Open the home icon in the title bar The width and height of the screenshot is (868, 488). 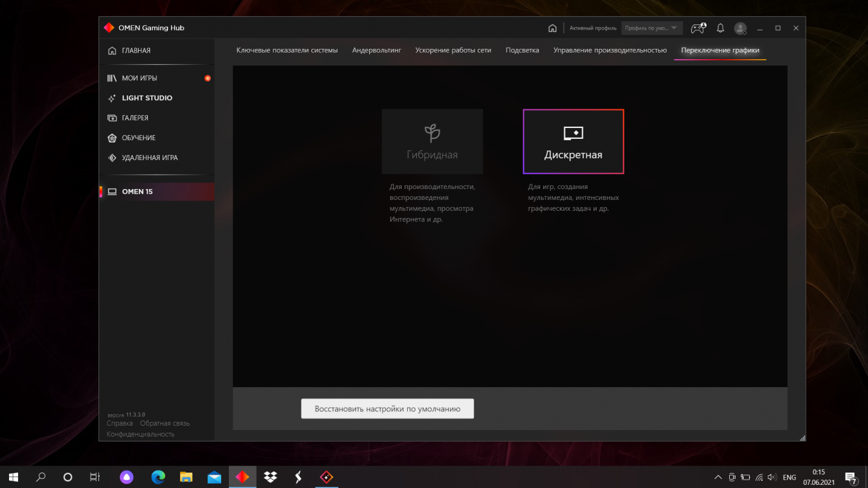552,28
